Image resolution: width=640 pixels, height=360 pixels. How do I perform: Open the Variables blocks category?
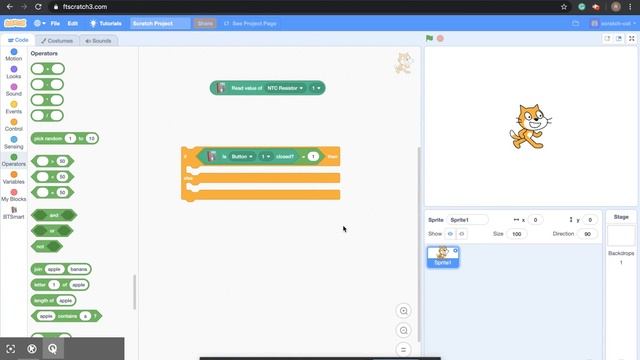pos(13,178)
